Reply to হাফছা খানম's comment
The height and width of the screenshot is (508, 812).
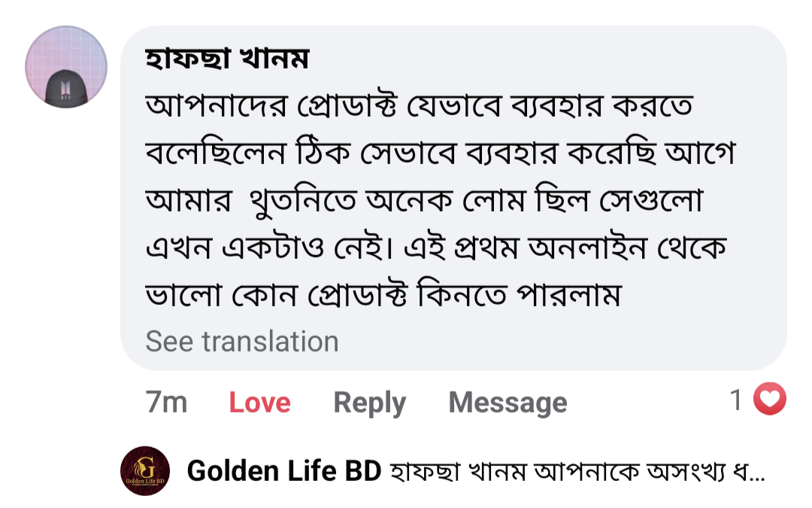pos(369,403)
